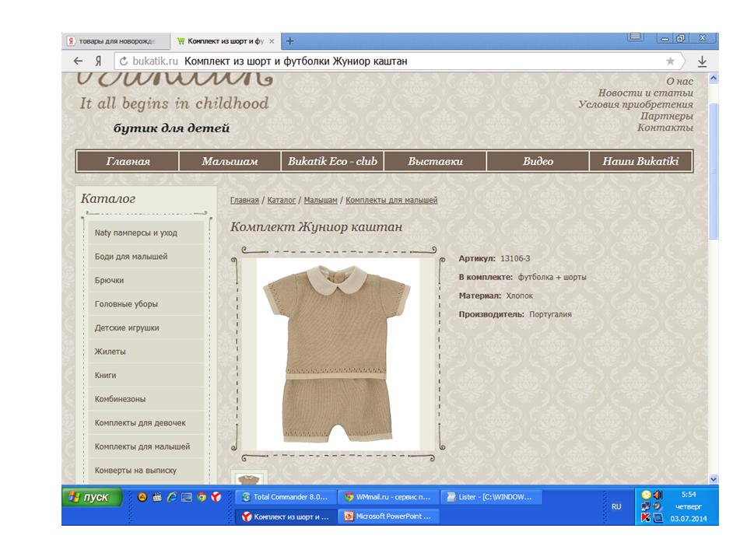Open the 'Контакты' link
The image size is (747, 560).
(665, 127)
